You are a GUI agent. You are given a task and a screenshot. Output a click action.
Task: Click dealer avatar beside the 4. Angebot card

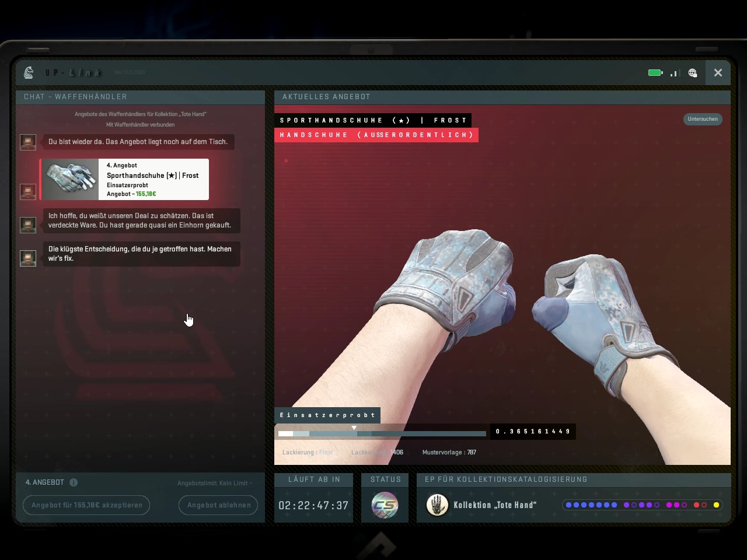pyautogui.click(x=28, y=191)
